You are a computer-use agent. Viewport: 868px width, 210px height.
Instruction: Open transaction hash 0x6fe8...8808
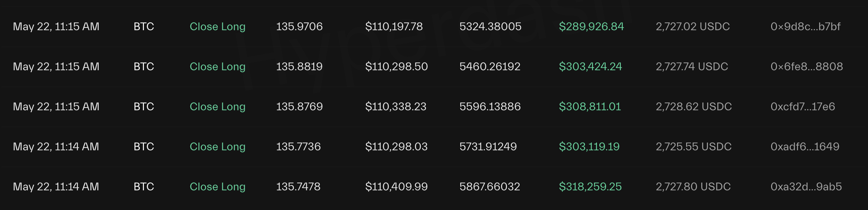tap(807, 67)
